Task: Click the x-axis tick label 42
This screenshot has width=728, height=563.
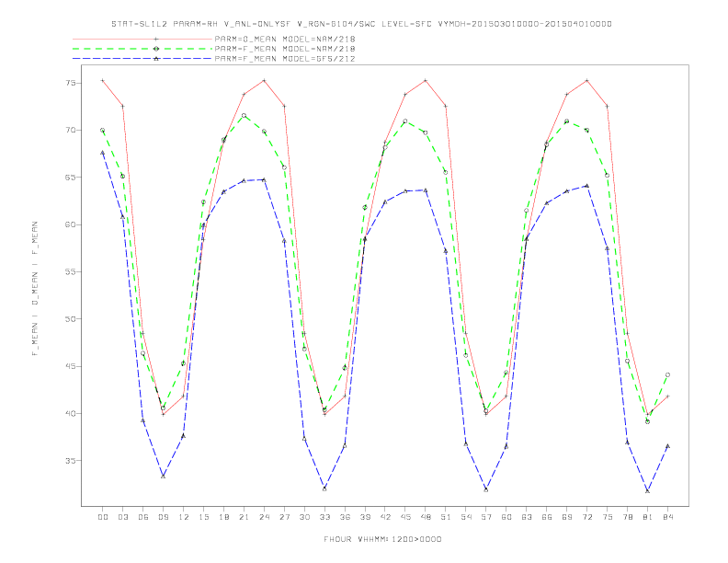Action: pyautogui.click(x=385, y=517)
